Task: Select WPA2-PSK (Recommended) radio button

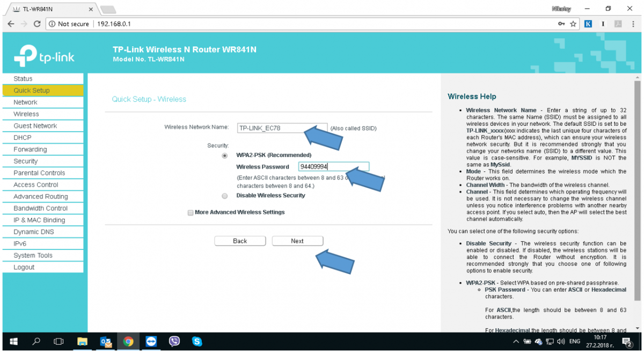Action: tap(224, 155)
